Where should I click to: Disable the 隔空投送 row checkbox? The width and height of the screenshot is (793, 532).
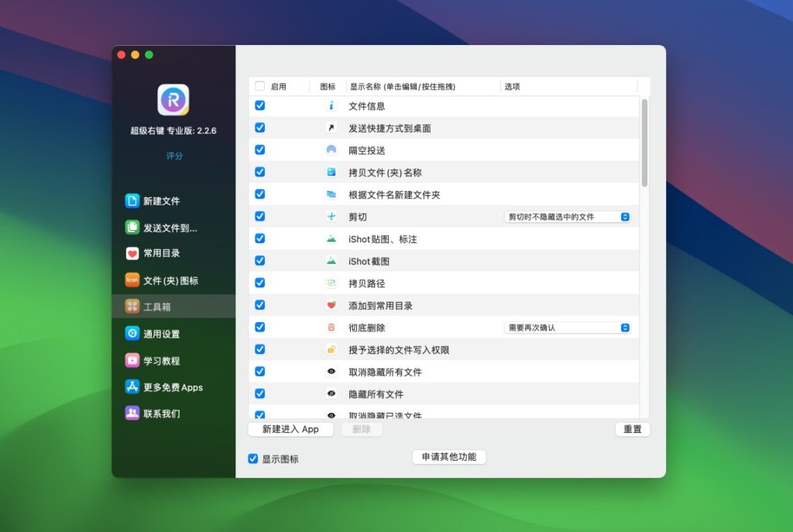[260, 149]
